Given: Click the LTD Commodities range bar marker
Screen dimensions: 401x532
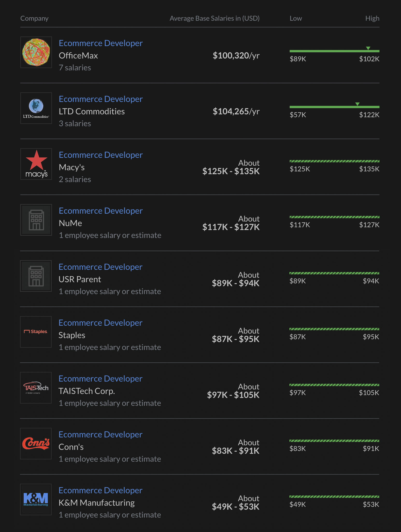Looking at the screenshot, I should pyautogui.click(x=357, y=104).
